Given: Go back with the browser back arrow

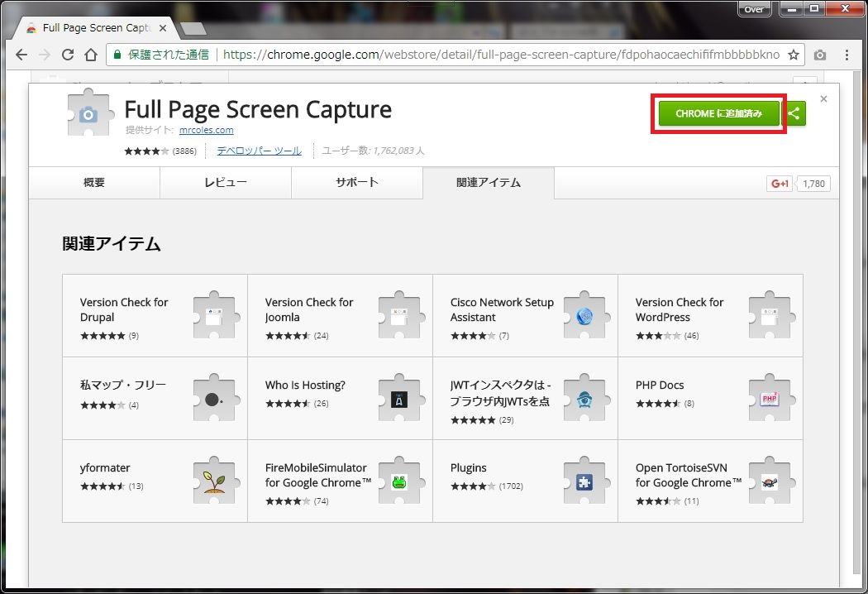Looking at the screenshot, I should tap(21, 55).
